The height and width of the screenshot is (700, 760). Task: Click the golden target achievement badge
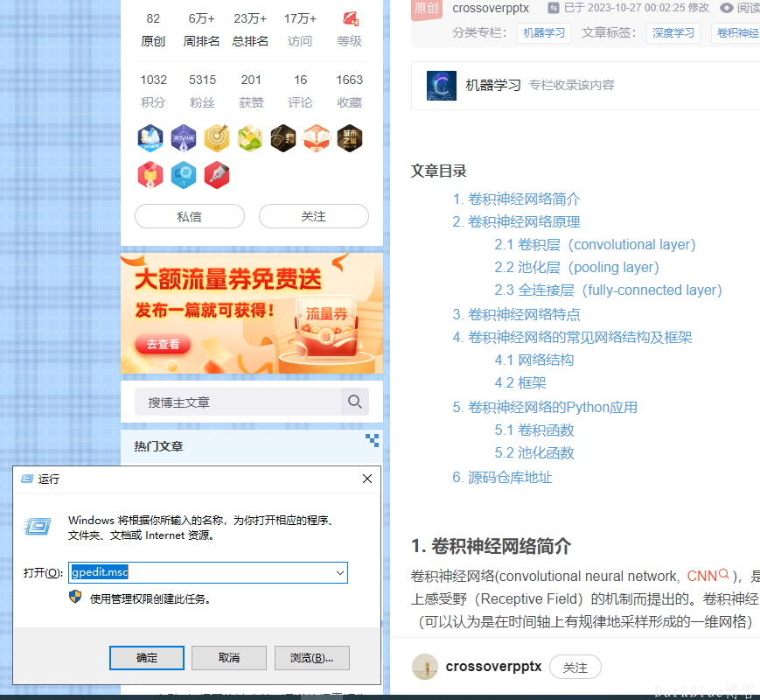point(217,138)
